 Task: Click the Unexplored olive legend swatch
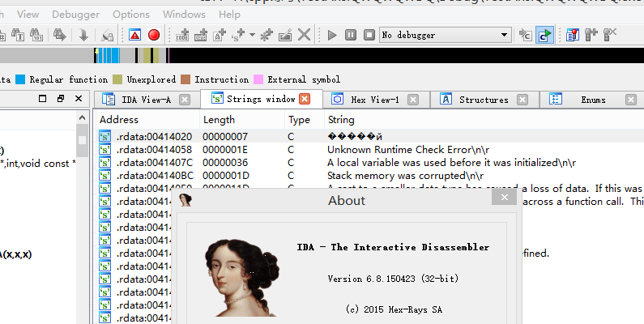(117, 79)
